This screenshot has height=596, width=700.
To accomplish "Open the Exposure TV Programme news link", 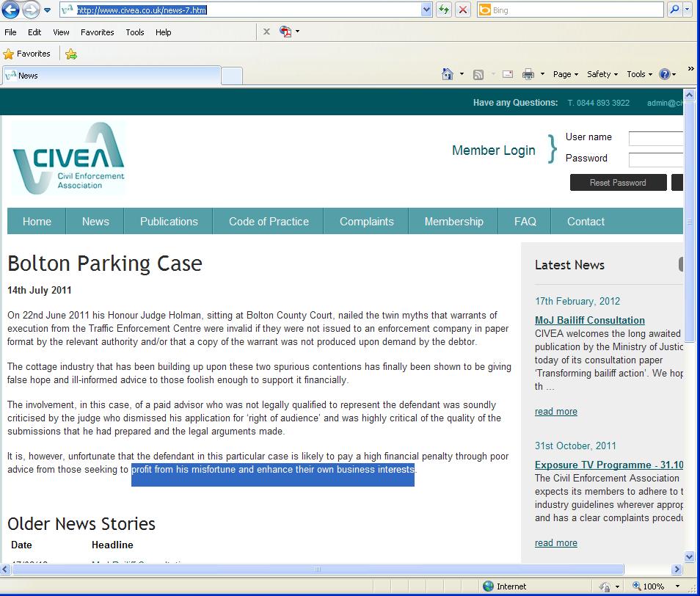I will [x=609, y=465].
